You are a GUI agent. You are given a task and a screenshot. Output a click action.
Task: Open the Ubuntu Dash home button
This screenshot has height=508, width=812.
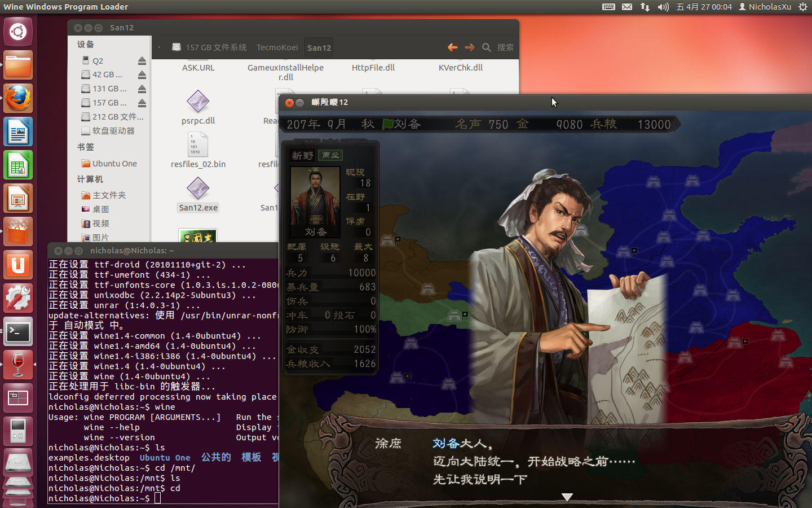[18, 32]
